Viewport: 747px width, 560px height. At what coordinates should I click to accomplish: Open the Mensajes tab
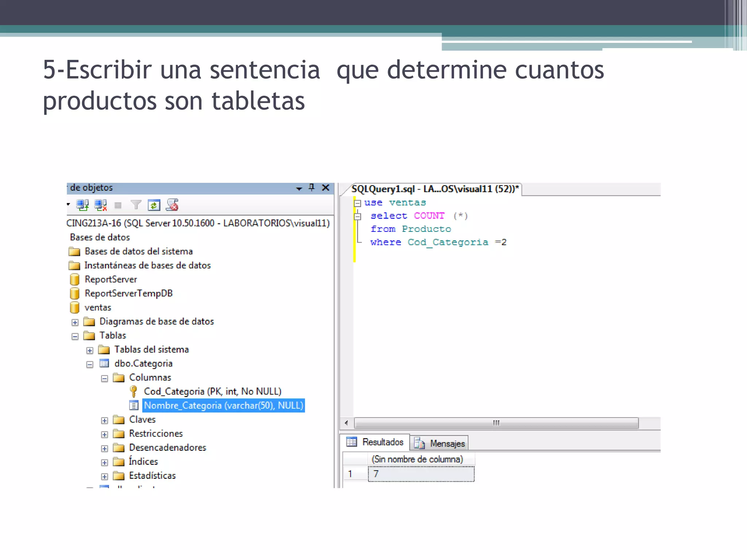440,443
